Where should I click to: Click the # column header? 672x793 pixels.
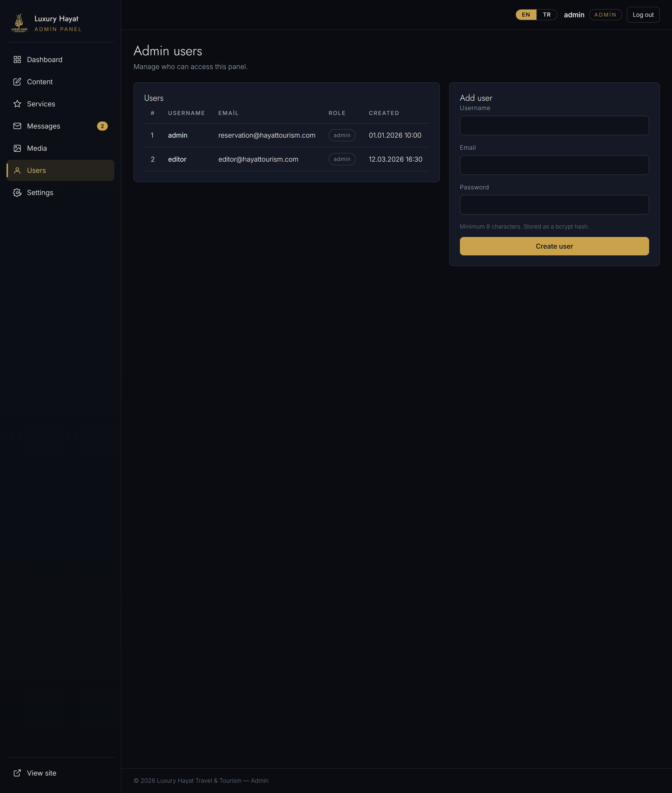tap(152, 113)
